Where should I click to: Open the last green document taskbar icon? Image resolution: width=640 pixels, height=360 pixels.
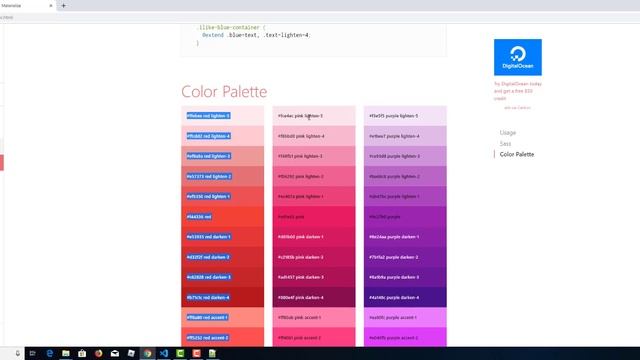coord(212,353)
